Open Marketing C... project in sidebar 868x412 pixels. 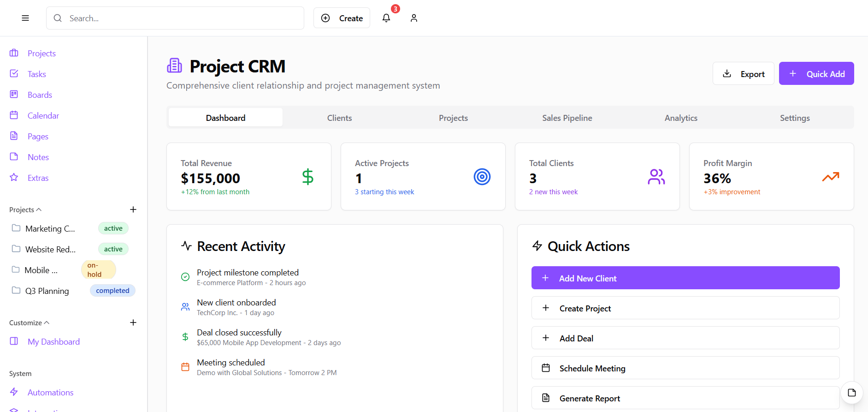pos(50,228)
